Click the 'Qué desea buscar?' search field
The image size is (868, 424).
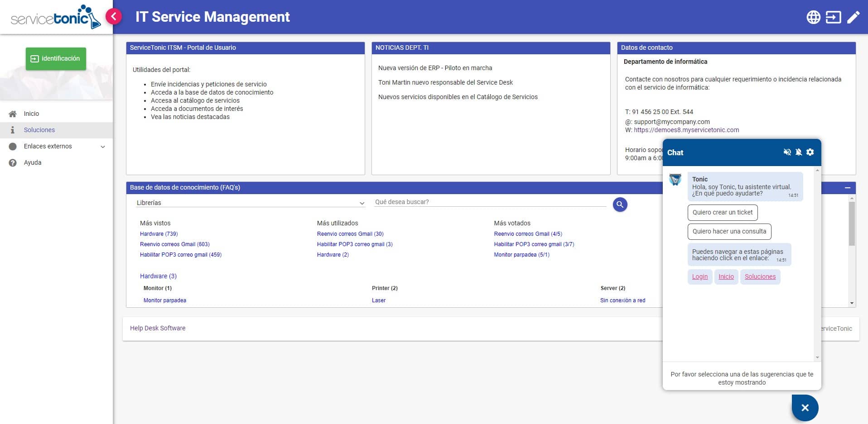[x=490, y=202]
